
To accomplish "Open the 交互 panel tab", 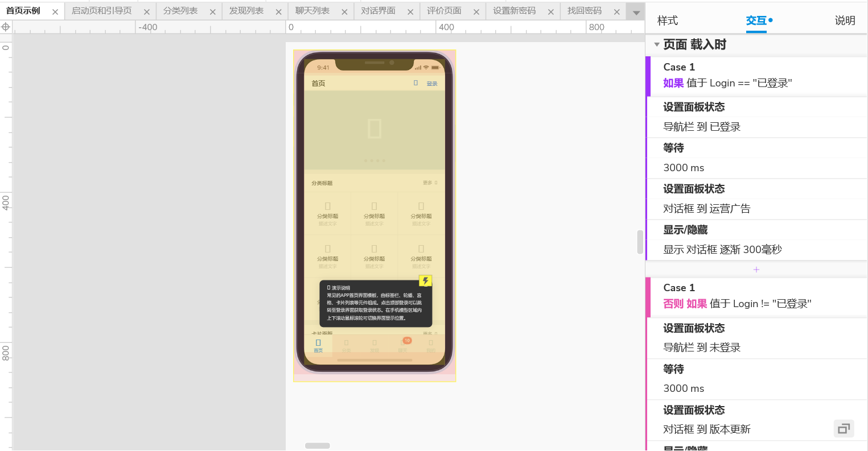I will coord(756,20).
